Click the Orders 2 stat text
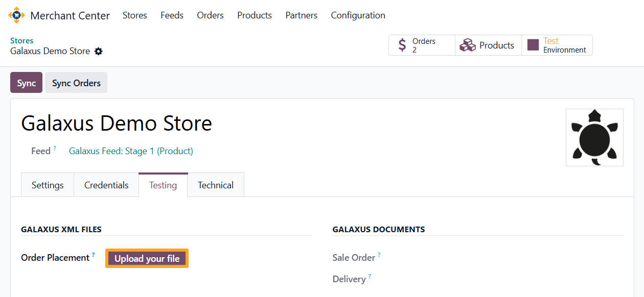Screen dimensions: 644x297 pos(424,45)
